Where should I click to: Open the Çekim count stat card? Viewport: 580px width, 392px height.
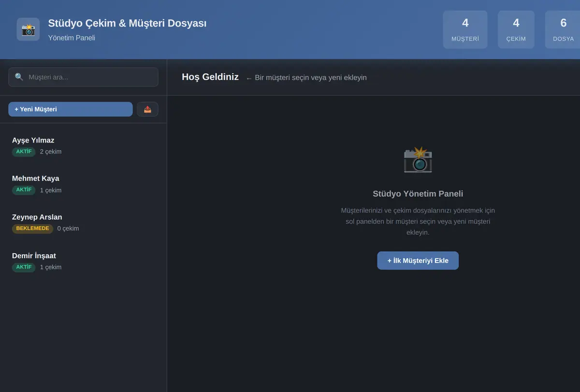(516, 29)
